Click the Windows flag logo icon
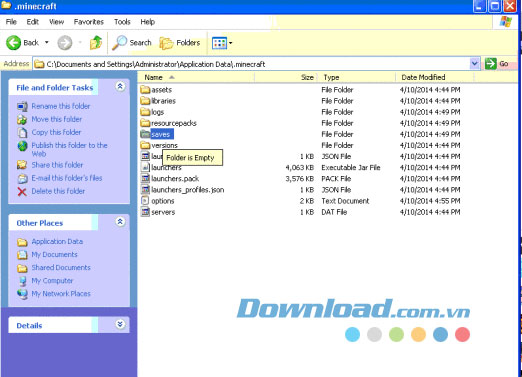The height and width of the screenshot is (377, 522). [506, 22]
